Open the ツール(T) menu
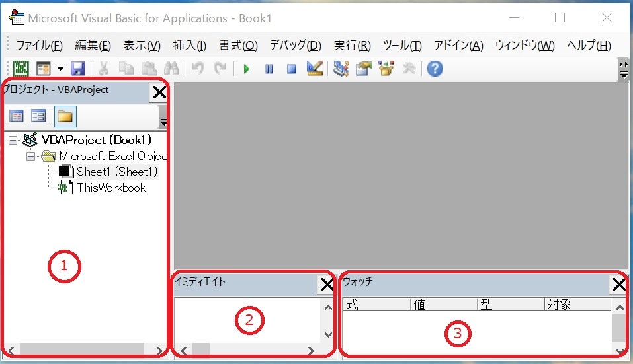This screenshot has width=633, height=364. (x=402, y=45)
